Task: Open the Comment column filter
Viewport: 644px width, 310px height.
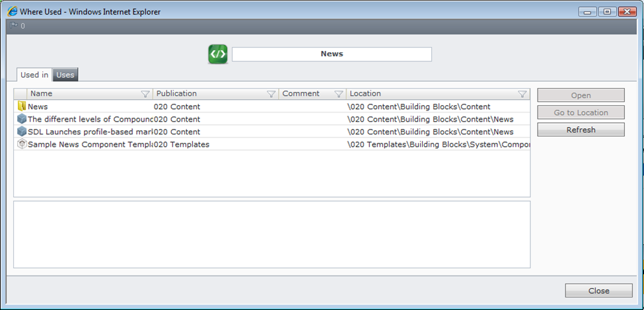Action: click(339, 94)
